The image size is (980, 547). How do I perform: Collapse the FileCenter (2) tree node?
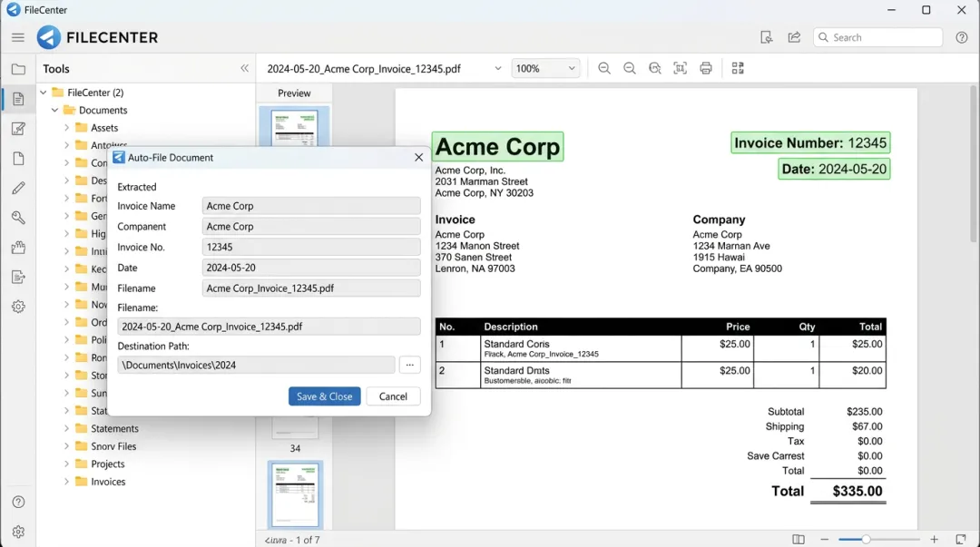[x=44, y=93]
